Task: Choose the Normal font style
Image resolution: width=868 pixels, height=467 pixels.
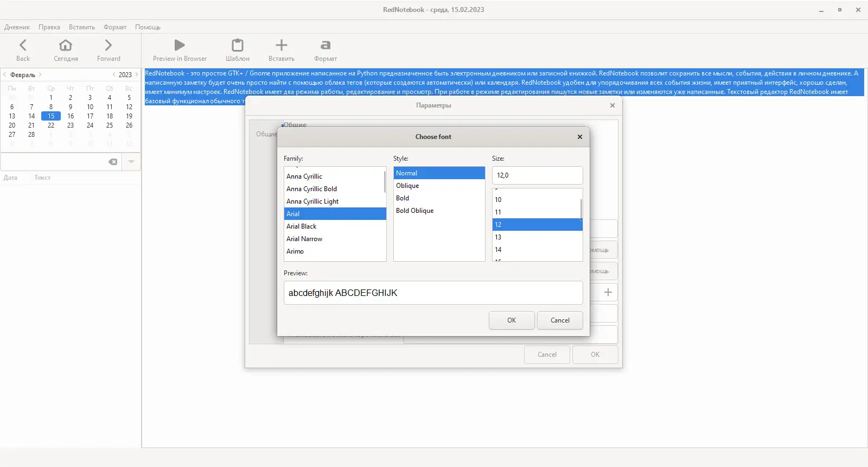Action: (439, 173)
